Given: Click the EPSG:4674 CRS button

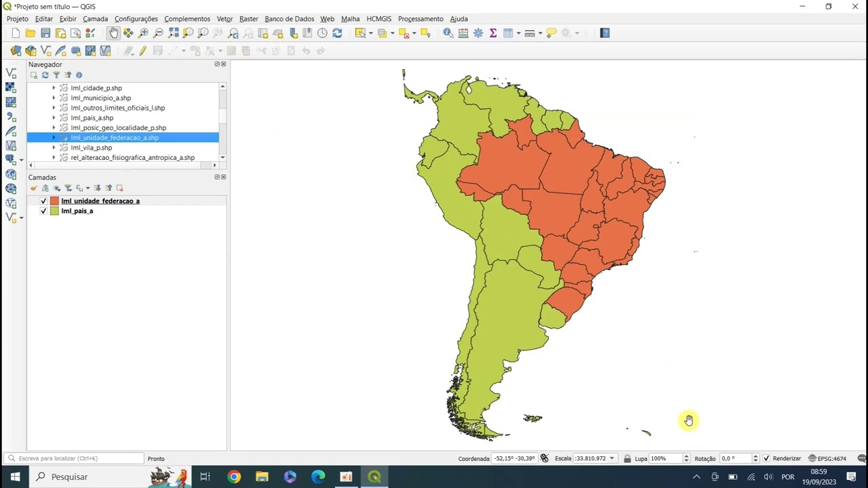Looking at the screenshot, I should coord(827,459).
